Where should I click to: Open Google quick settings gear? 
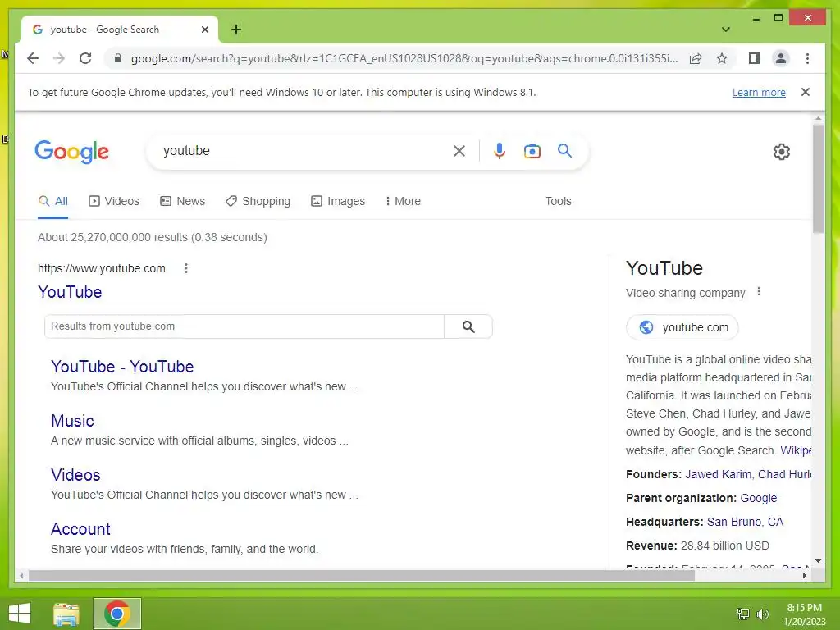(781, 152)
